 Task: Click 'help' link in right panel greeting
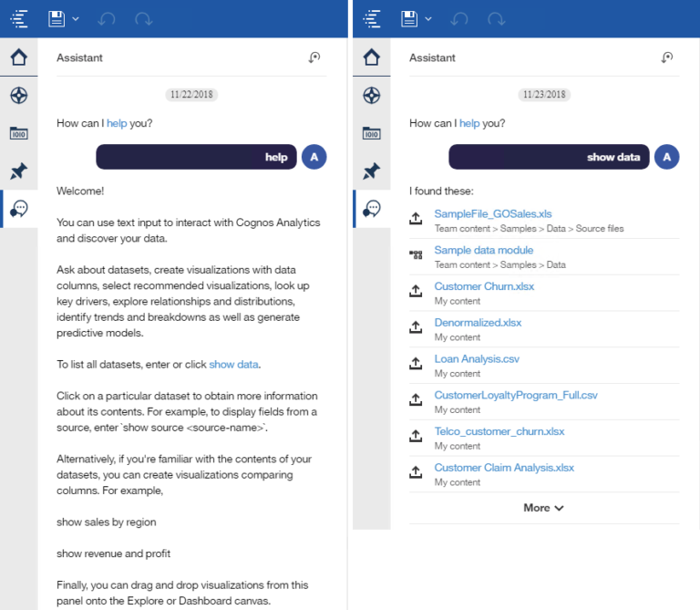[x=469, y=123]
